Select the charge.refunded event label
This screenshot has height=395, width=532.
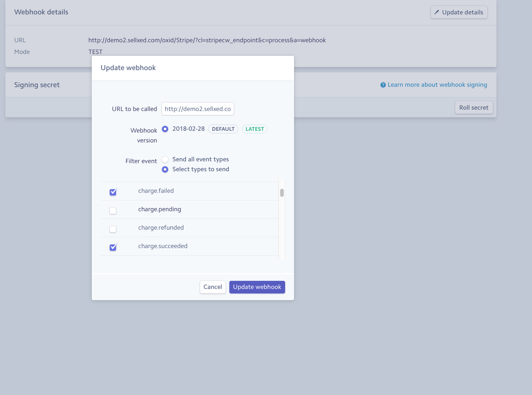(161, 227)
